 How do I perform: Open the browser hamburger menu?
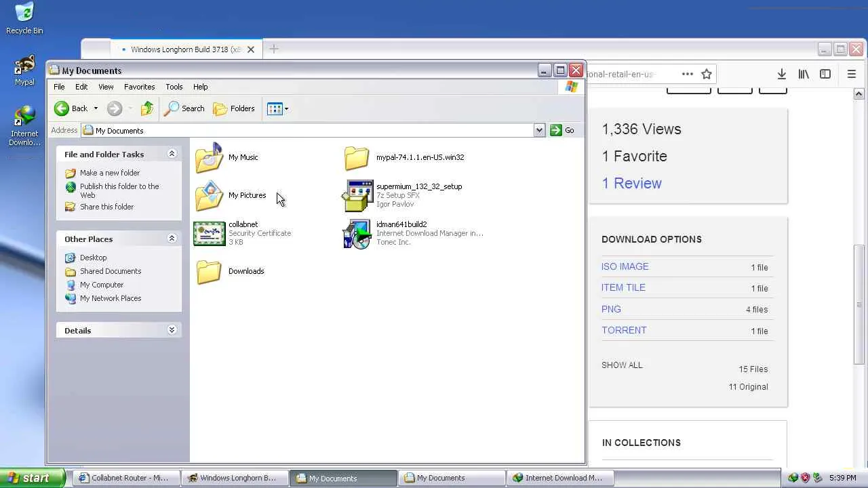click(x=852, y=74)
